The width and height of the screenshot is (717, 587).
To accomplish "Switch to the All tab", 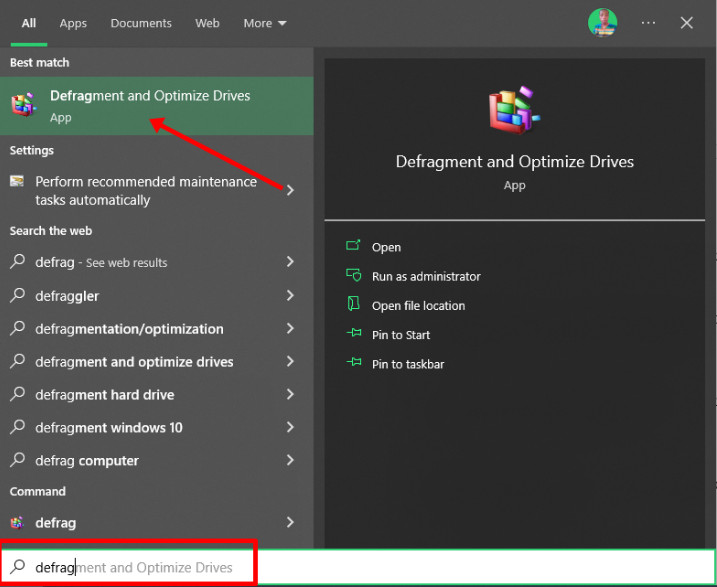I will click(29, 23).
